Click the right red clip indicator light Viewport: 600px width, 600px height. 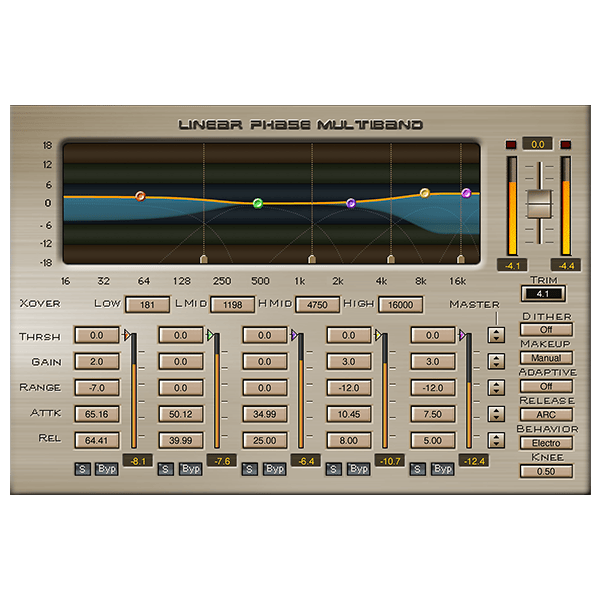(566, 145)
